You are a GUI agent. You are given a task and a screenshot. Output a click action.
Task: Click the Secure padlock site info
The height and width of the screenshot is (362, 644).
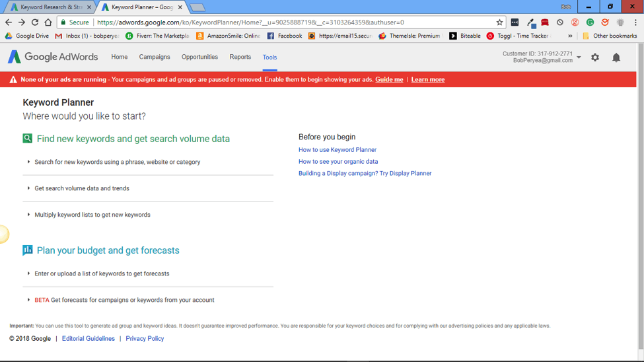coord(75,22)
